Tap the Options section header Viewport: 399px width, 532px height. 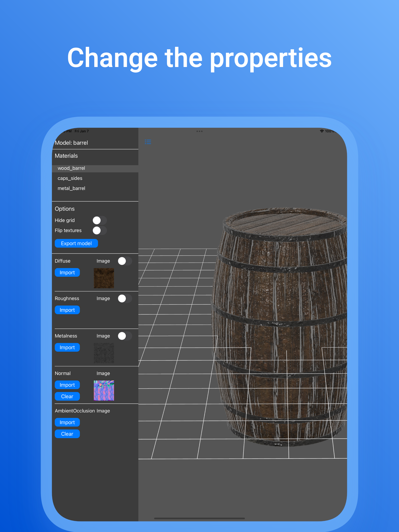click(65, 209)
